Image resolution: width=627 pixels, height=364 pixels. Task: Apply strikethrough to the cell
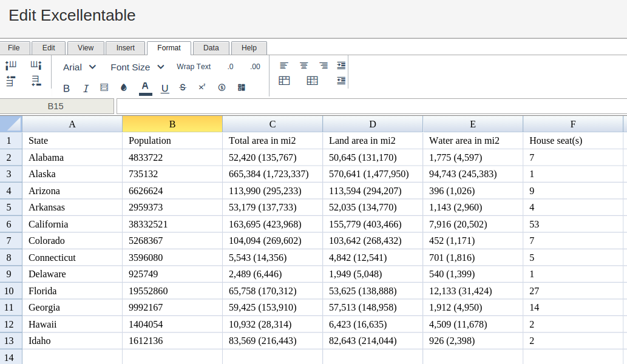tap(183, 87)
